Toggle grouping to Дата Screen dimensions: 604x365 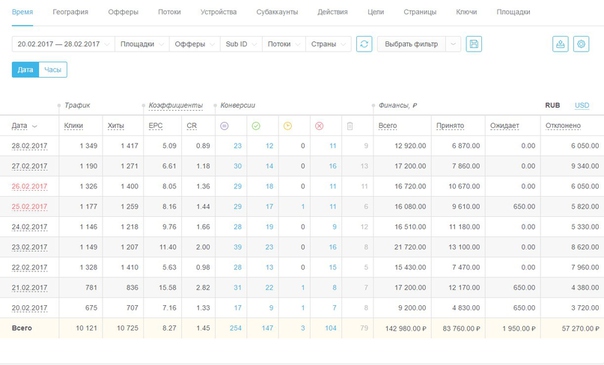point(25,70)
